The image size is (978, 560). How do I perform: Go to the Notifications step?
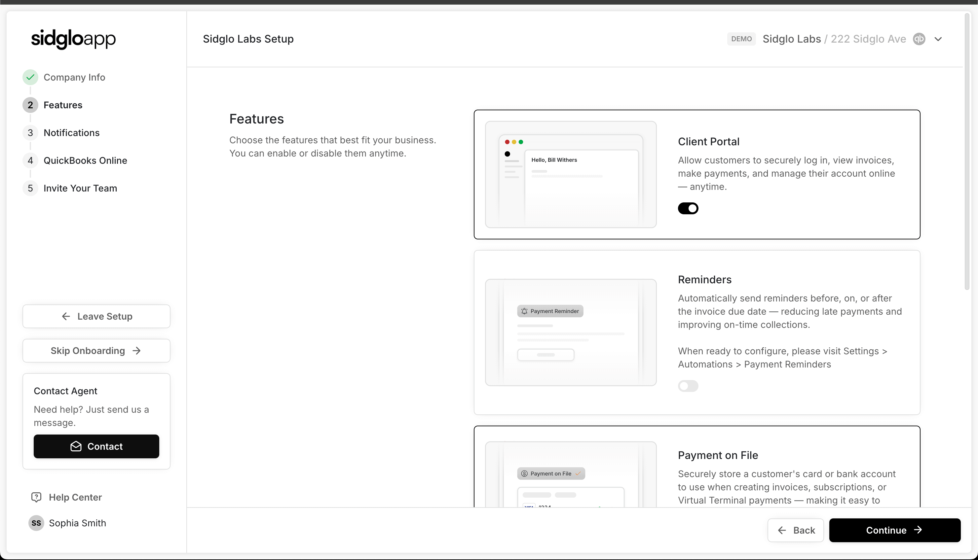click(72, 133)
